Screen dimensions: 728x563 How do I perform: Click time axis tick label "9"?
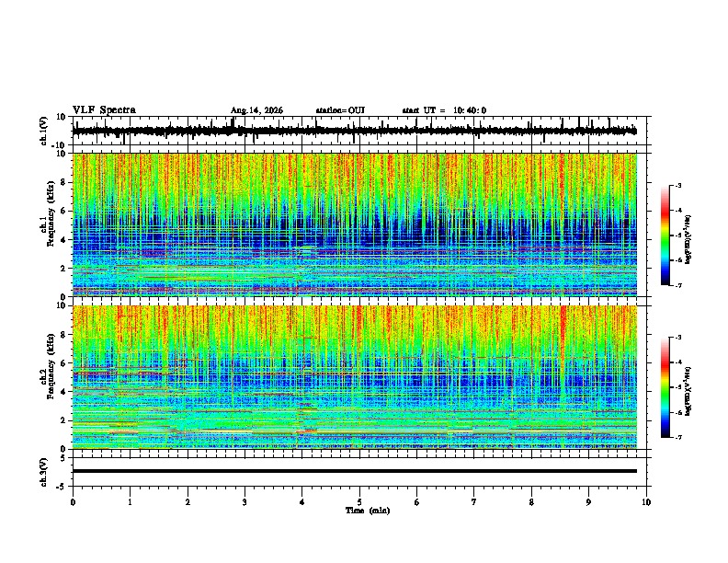(x=588, y=502)
